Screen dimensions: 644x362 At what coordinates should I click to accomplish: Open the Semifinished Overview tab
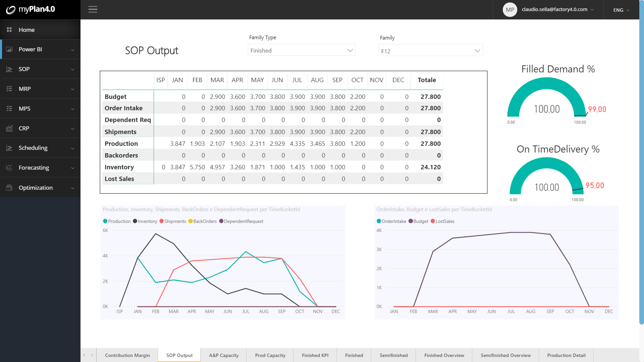(x=505, y=355)
